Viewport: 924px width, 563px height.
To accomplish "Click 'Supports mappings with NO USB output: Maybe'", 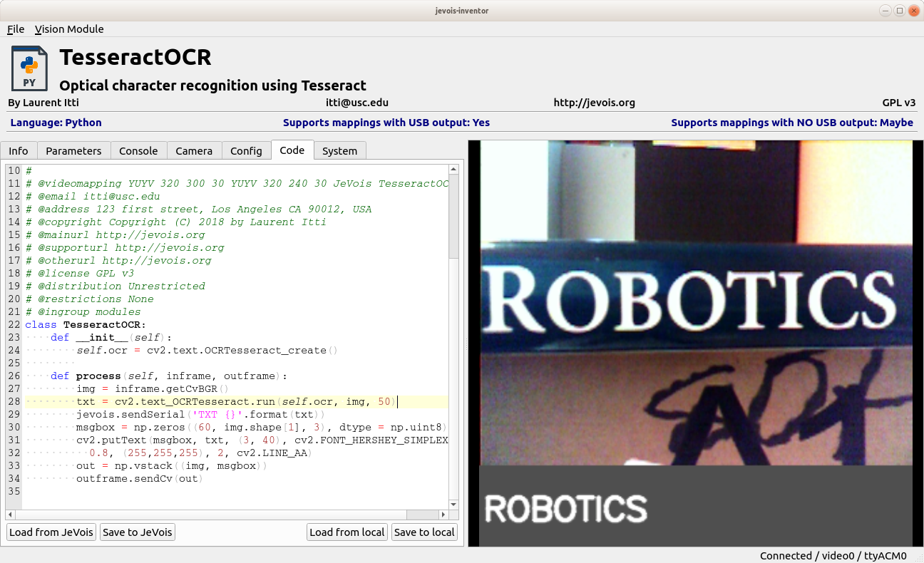I will click(x=792, y=123).
